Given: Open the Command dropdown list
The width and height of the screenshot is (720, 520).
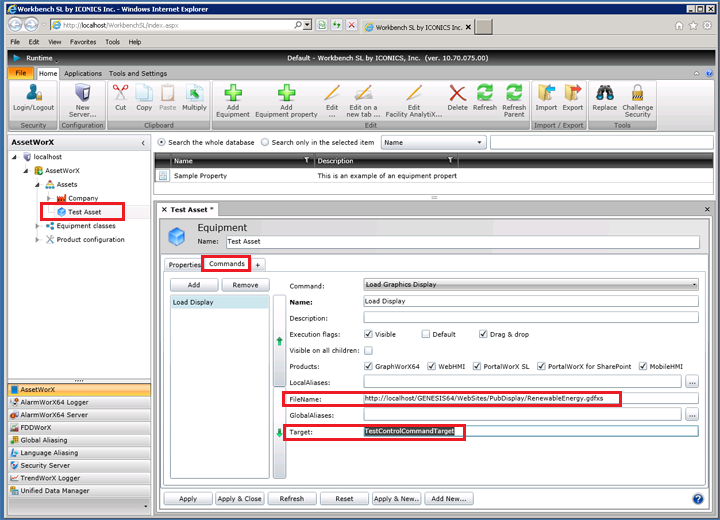Looking at the screenshot, I should 530,285.
